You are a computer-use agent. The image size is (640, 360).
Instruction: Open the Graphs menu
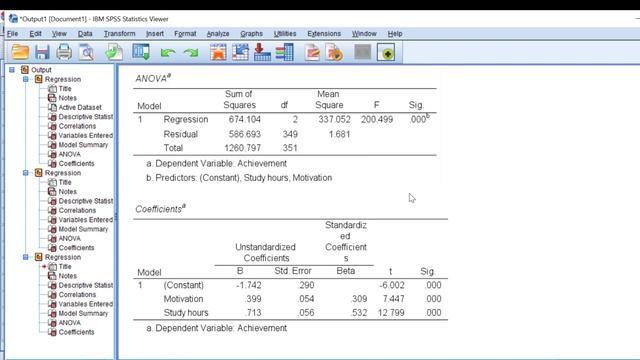pyautogui.click(x=251, y=33)
